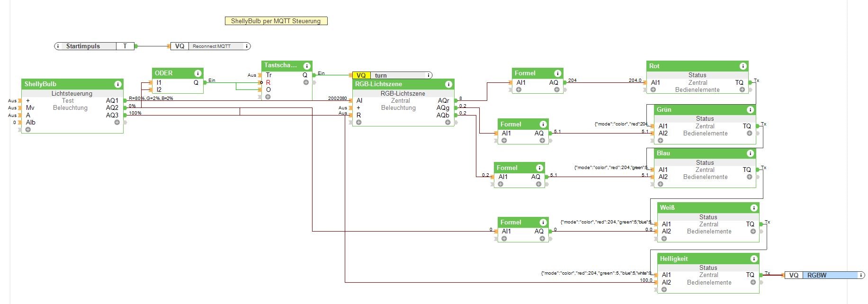The width and height of the screenshot is (868, 304).
Task: Expand ShellyBulb inputs with plus button
Action: [x=28, y=130]
